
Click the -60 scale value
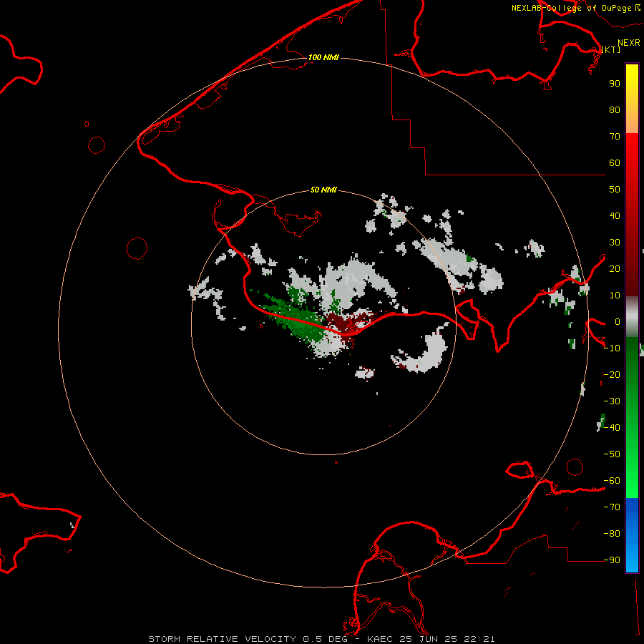(x=612, y=481)
